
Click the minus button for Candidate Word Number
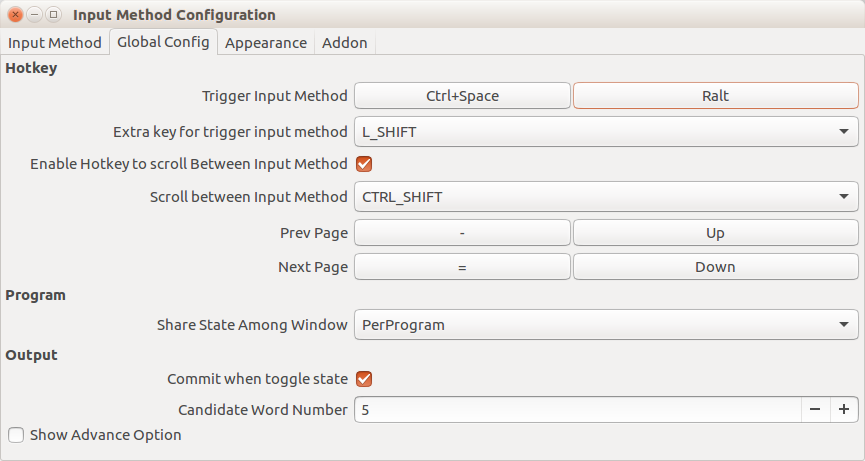click(x=815, y=410)
